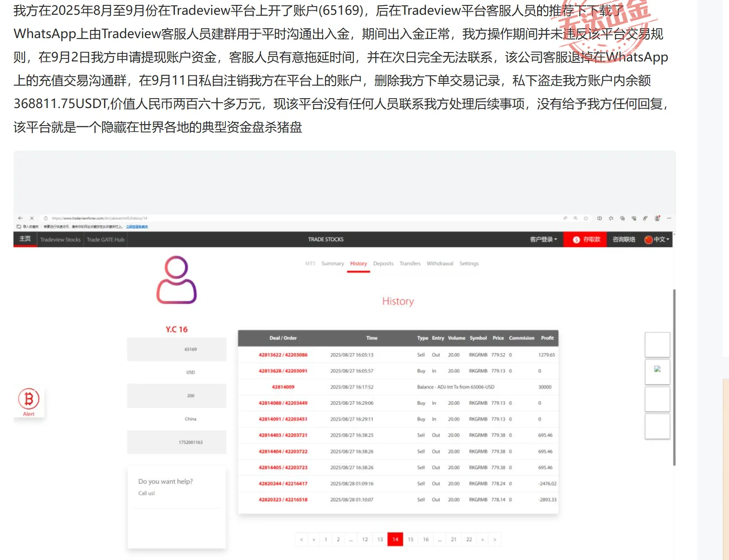Screen dimensions: 729x560
Task: Go to page 15 of the history
Action: coord(411,539)
